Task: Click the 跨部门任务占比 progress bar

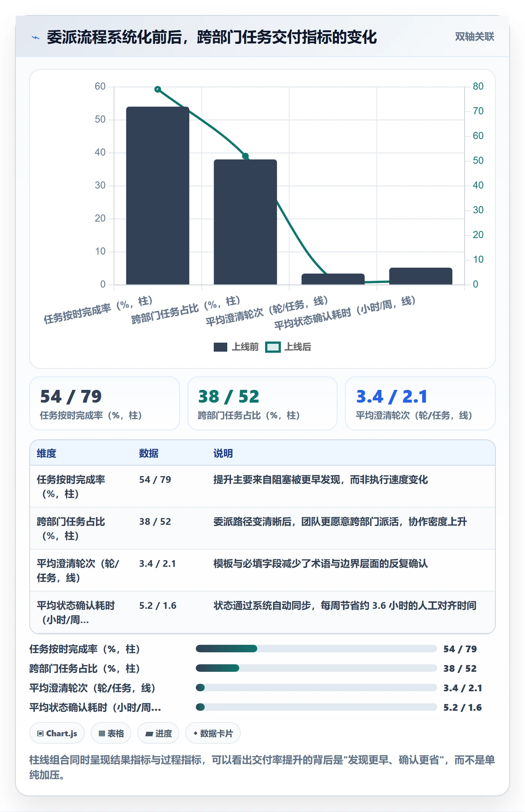Action: (316, 668)
